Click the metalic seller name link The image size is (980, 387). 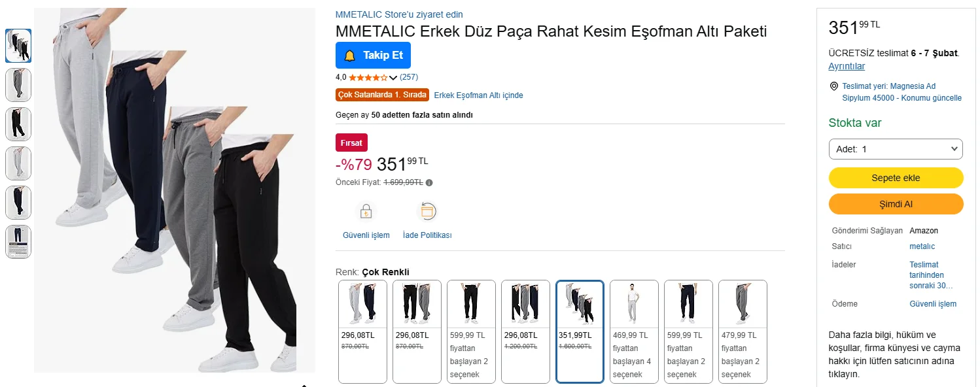[x=922, y=246]
